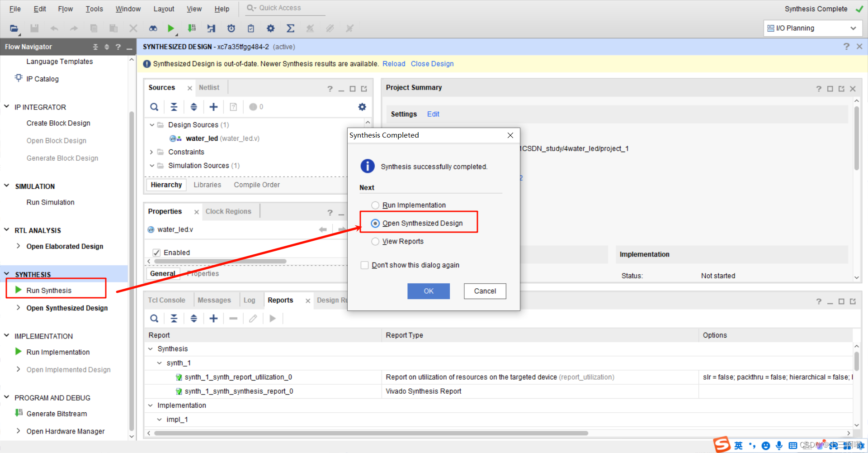Close the Synthesis Completed dialog with X
The image size is (868, 453).
click(510, 135)
